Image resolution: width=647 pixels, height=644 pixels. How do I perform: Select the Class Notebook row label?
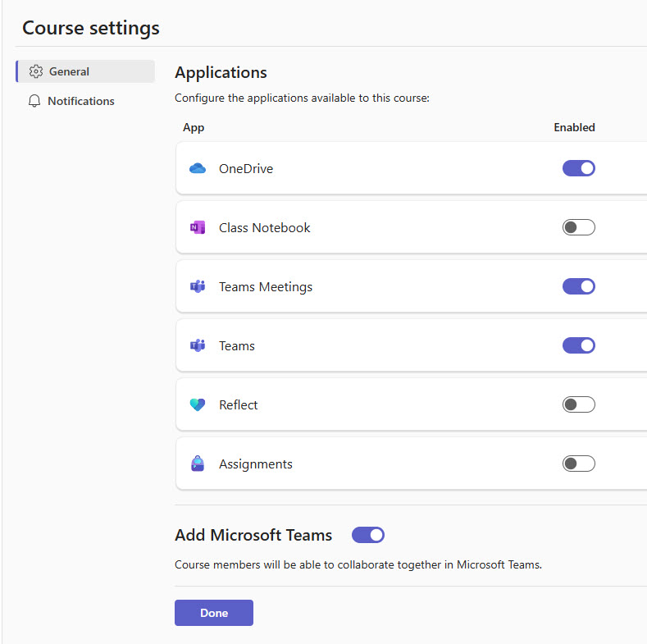point(264,228)
